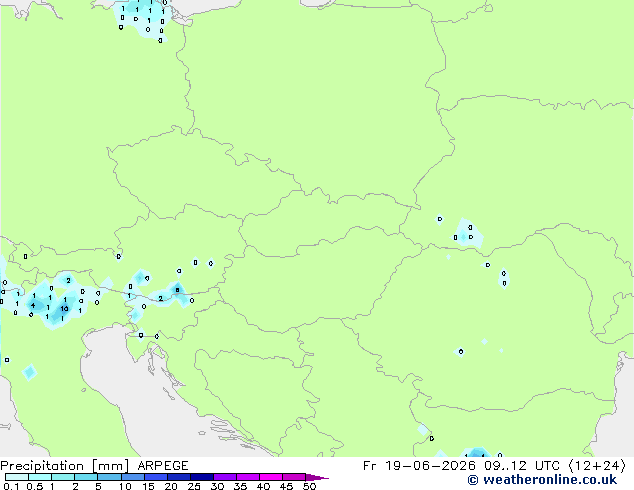The width and height of the screenshot is (634, 490).
Task: Click the '20' legend scale label
Action: tap(171, 486)
